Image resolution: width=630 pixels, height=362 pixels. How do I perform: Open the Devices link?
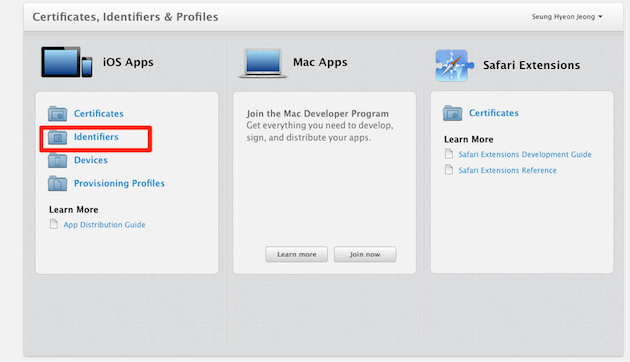coord(91,160)
